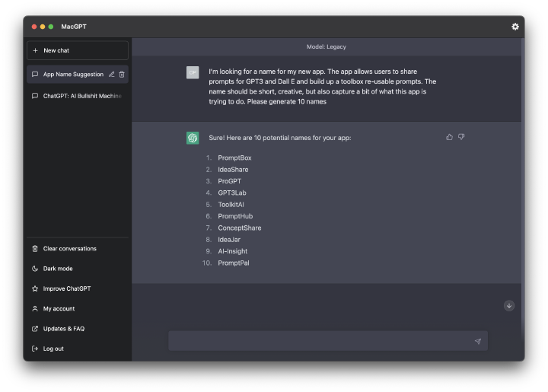Give thumbs down to the response
The width and height of the screenshot is (548, 392).
tap(461, 137)
